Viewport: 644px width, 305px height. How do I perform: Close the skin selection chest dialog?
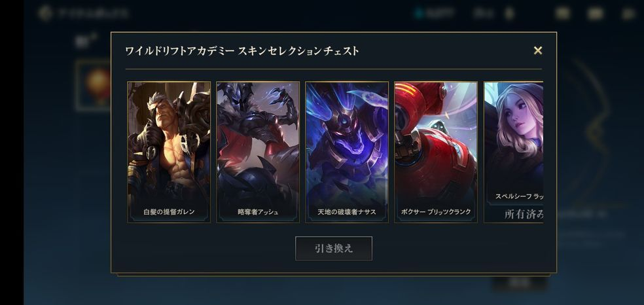coord(537,50)
